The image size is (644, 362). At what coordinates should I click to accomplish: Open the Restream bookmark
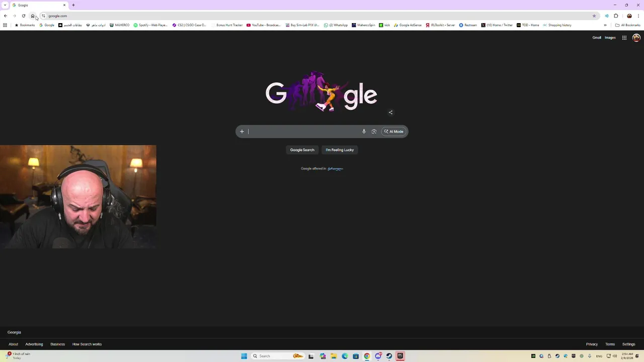(x=468, y=25)
